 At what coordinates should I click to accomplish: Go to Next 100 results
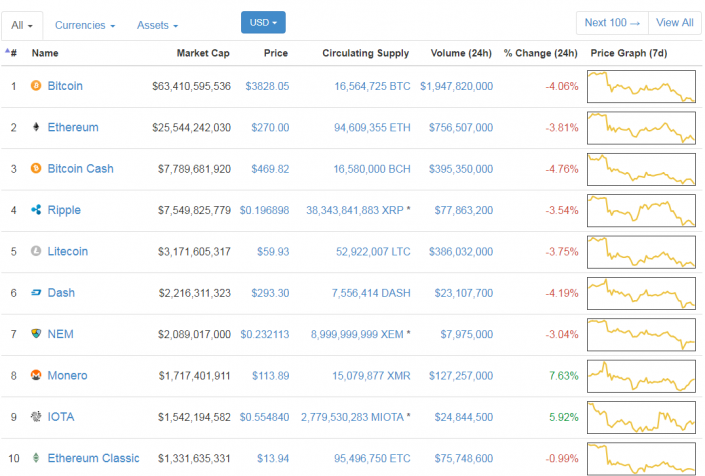[x=612, y=23]
